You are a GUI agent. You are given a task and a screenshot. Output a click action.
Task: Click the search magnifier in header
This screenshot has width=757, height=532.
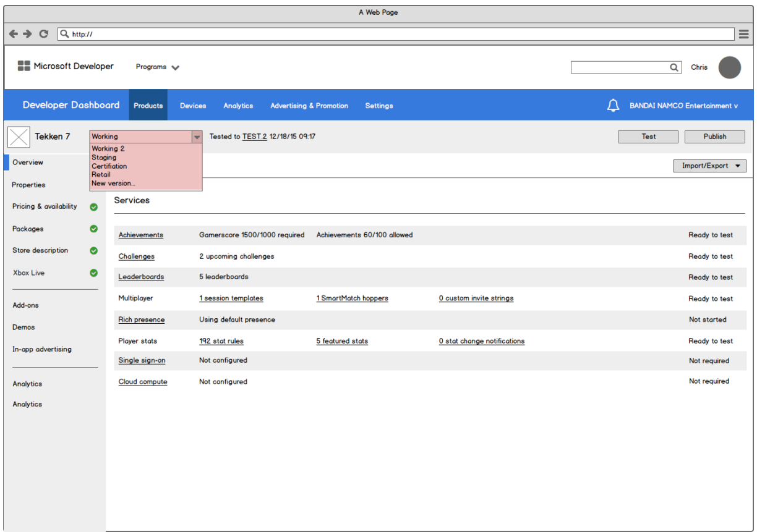[x=674, y=67]
